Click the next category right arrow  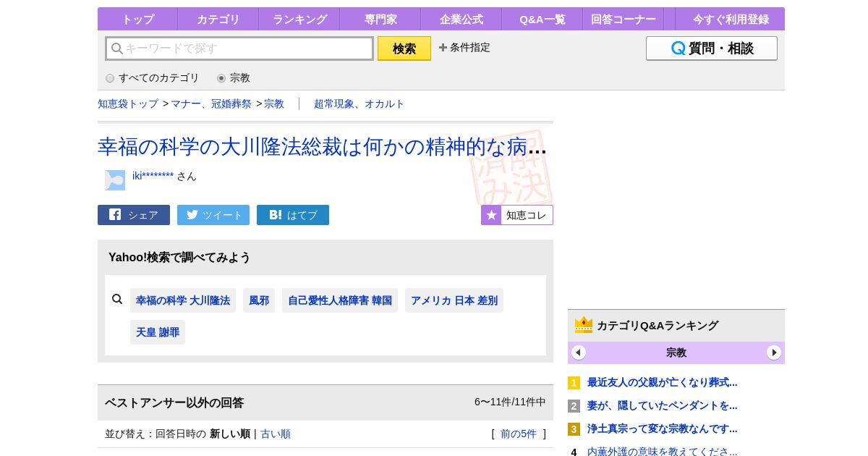tap(774, 352)
